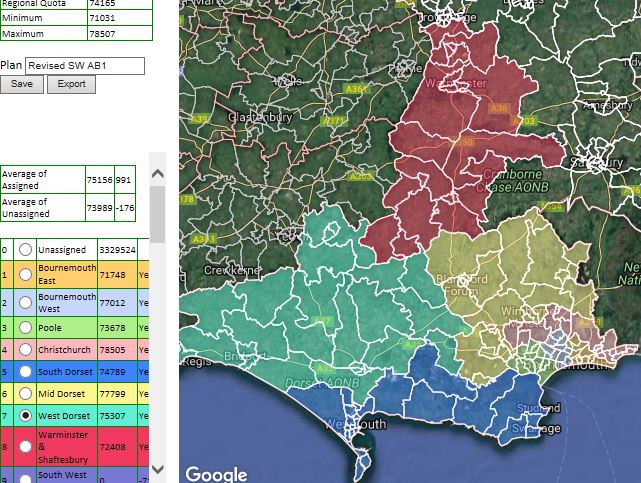The width and height of the screenshot is (641, 483).
Task: Edit the Plan name input field
Action: 85,66
